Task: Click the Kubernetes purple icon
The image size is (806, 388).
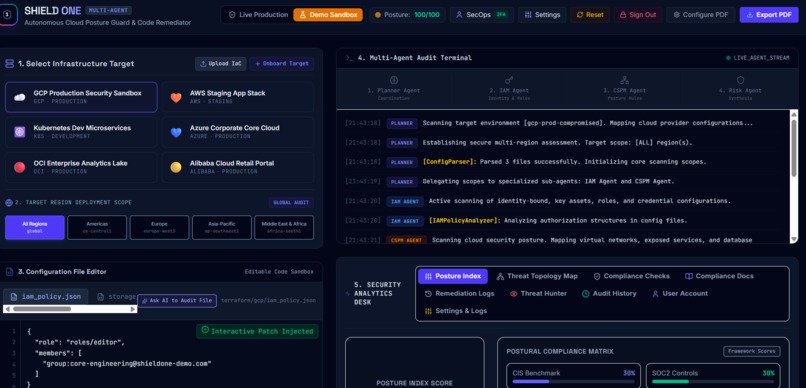Action: [20, 132]
